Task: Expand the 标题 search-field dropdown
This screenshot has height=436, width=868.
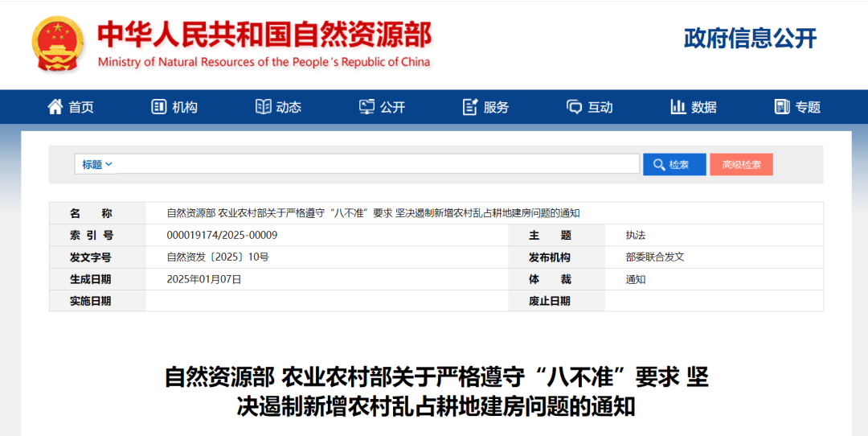Action: (x=97, y=165)
